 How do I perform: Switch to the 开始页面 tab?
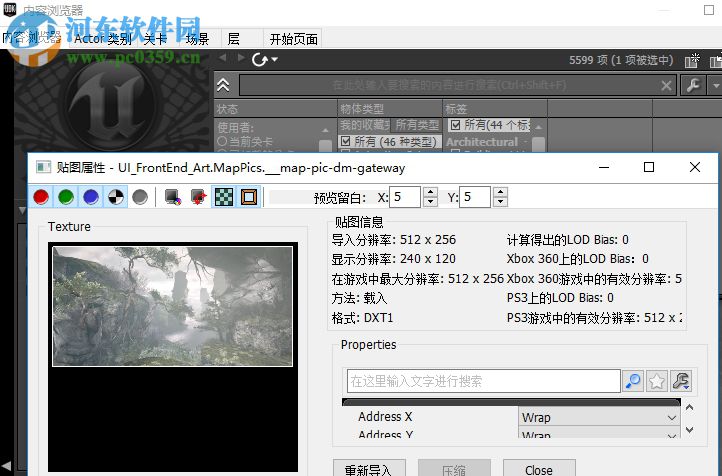click(x=293, y=39)
